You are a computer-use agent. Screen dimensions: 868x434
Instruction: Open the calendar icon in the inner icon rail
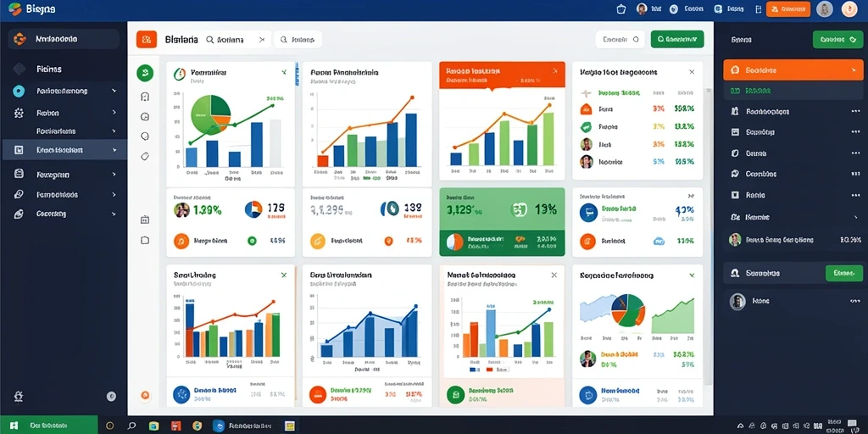(x=145, y=220)
